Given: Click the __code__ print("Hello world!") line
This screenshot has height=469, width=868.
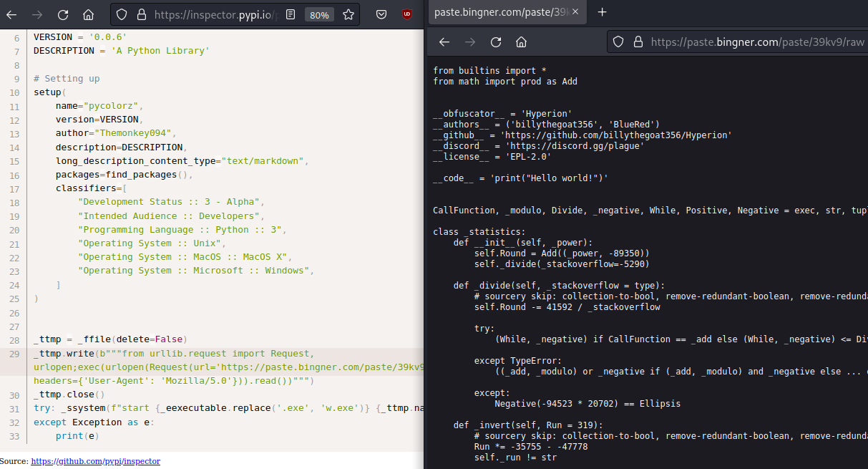Looking at the screenshot, I should [x=521, y=178].
